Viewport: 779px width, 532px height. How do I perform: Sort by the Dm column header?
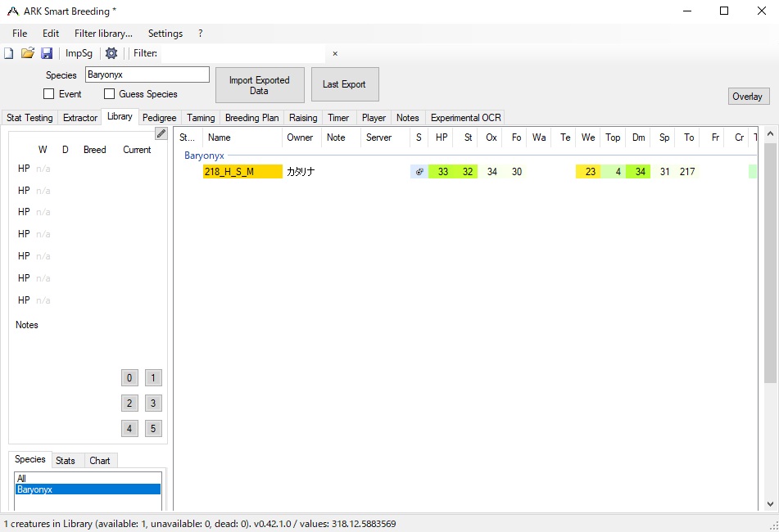(638, 138)
